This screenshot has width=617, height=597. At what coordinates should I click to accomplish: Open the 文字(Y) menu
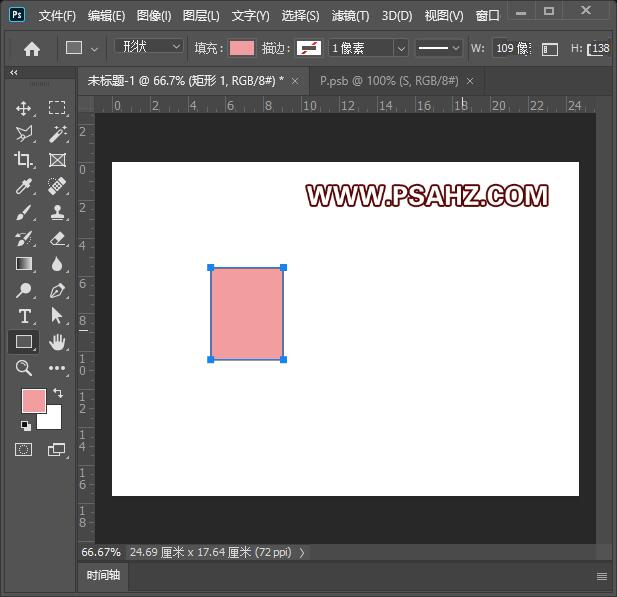click(x=251, y=16)
